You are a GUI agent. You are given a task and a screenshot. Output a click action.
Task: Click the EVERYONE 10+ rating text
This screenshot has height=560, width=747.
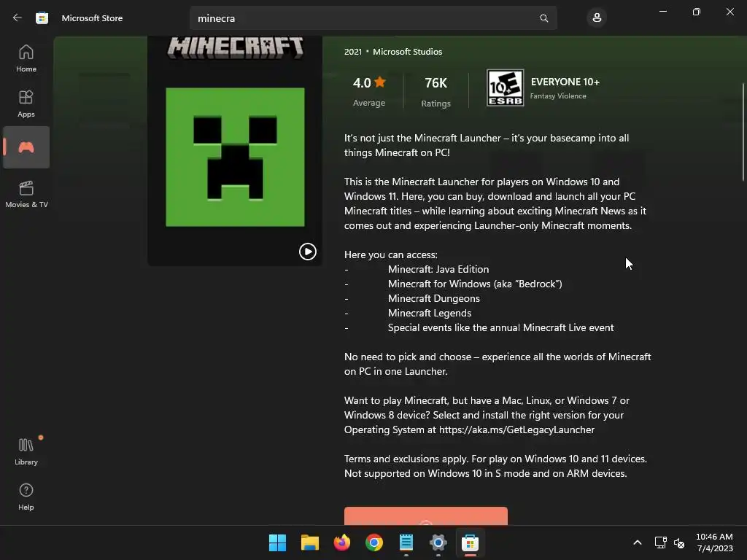[x=565, y=82]
